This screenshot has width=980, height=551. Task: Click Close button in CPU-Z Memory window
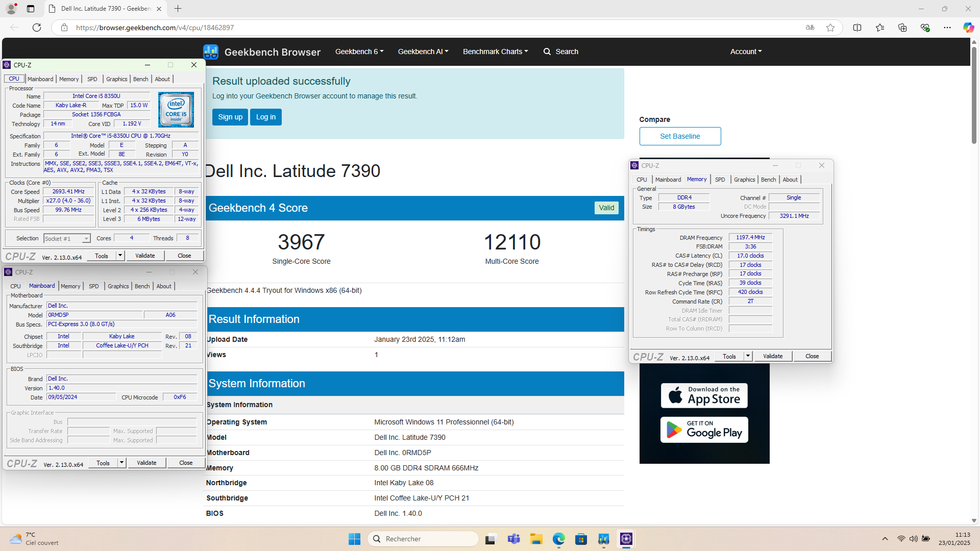pos(812,356)
